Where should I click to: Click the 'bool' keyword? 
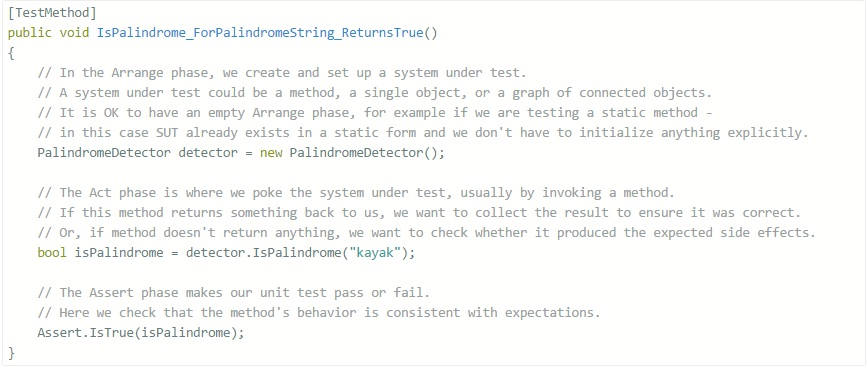click(x=52, y=253)
